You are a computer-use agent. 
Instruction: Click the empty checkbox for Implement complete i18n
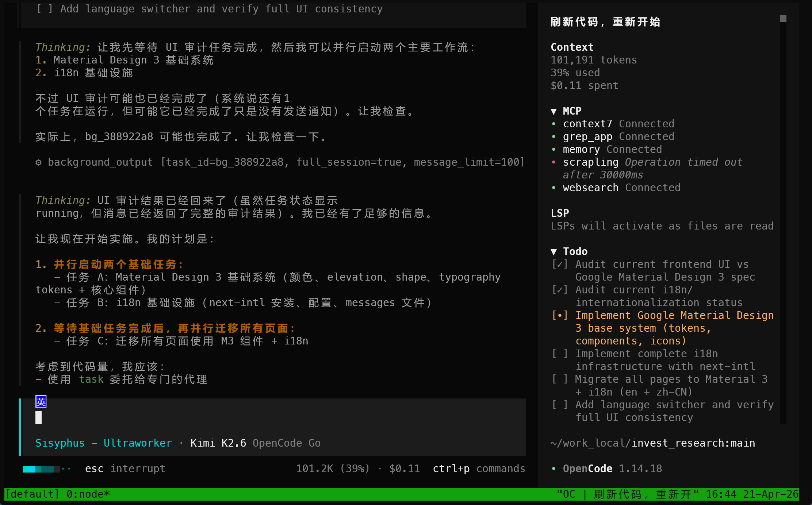(560, 354)
